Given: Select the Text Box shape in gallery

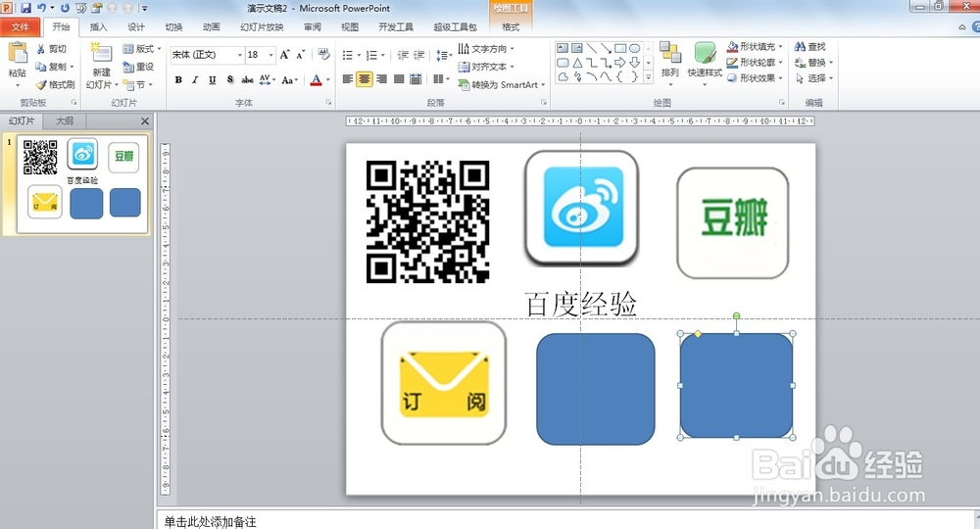Looking at the screenshot, I should coord(563,48).
